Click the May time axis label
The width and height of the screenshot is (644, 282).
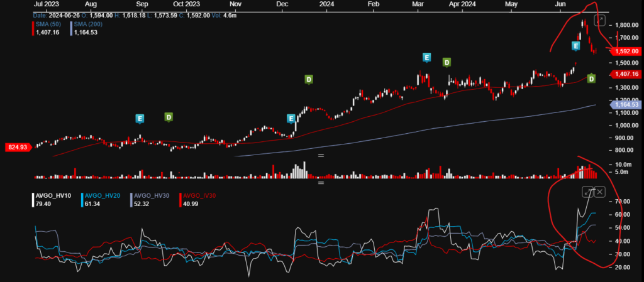point(511,4)
